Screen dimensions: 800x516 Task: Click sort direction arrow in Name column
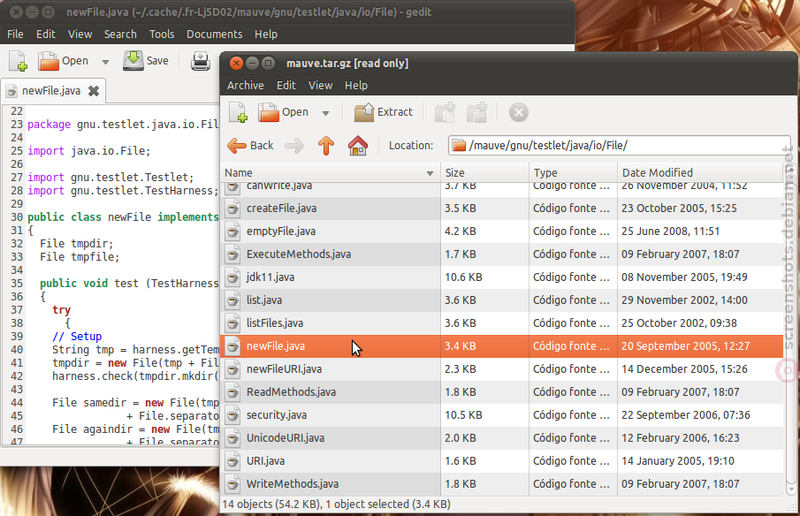pyautogui.click(x=430, y=174)
